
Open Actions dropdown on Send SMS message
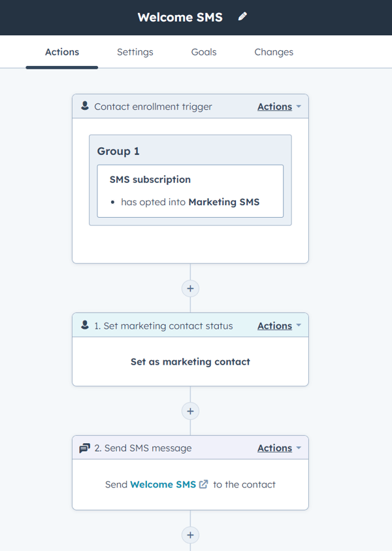(x=279, y=448)
